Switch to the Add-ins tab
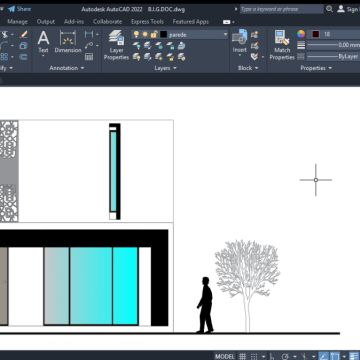The image size is (360, 360). click(74, 22)
